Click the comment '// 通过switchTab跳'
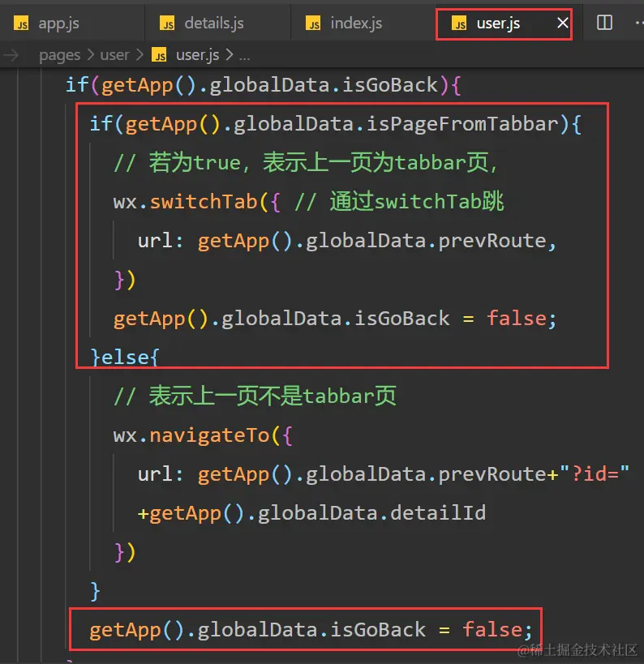 [399, 202]
